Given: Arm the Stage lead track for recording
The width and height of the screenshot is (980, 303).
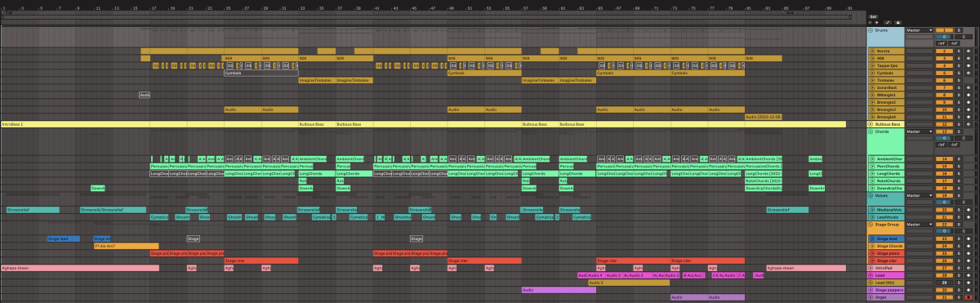Looking at the screenshot, I should [x=968, y=238].
